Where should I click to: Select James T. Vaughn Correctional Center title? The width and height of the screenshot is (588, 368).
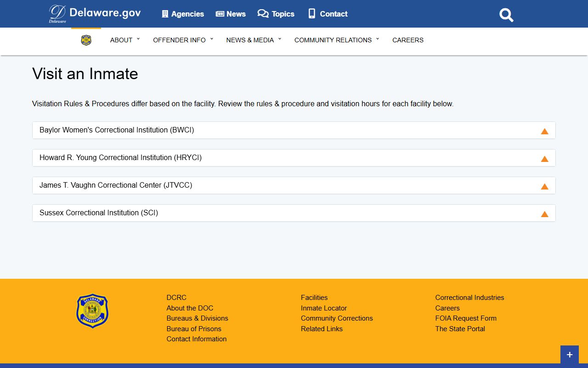(x=116, y=185)
